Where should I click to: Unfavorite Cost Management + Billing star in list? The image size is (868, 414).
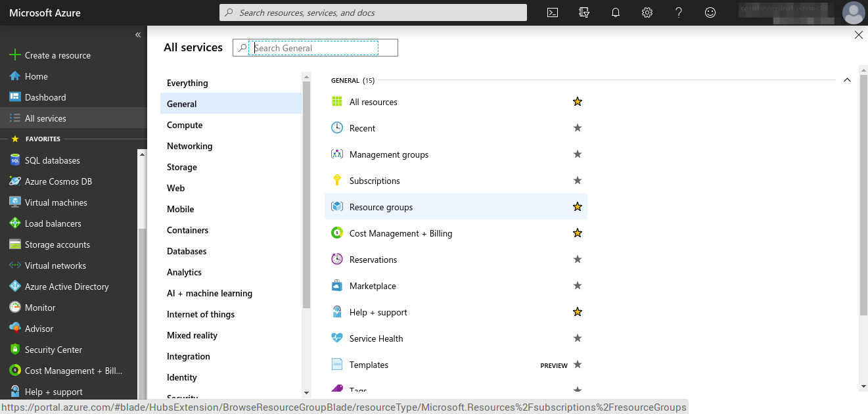578,233
